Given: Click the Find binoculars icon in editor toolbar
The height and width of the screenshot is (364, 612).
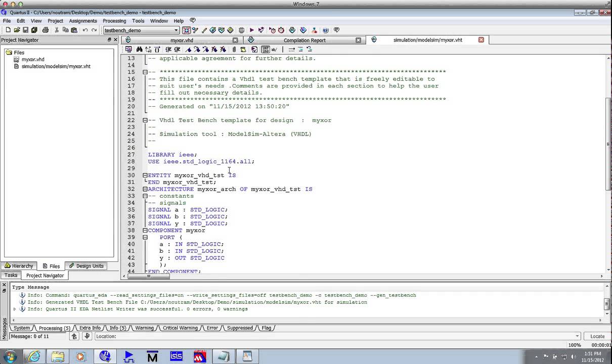Looking at the screenshot, I should click(139, 49).
